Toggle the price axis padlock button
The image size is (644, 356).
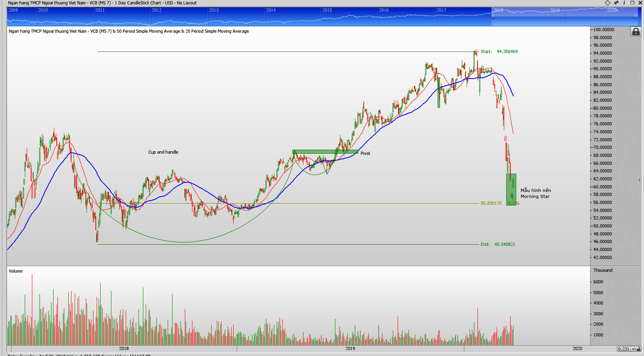coord(636,32)
